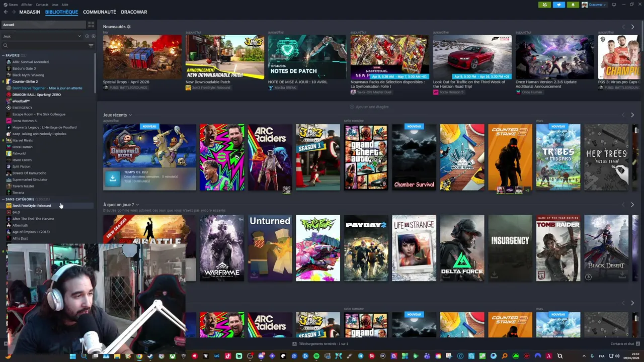Collapse the FAVORIS category
Image resolution: width=644 pixels, height=362 pixels.
[x=3, y=55]
